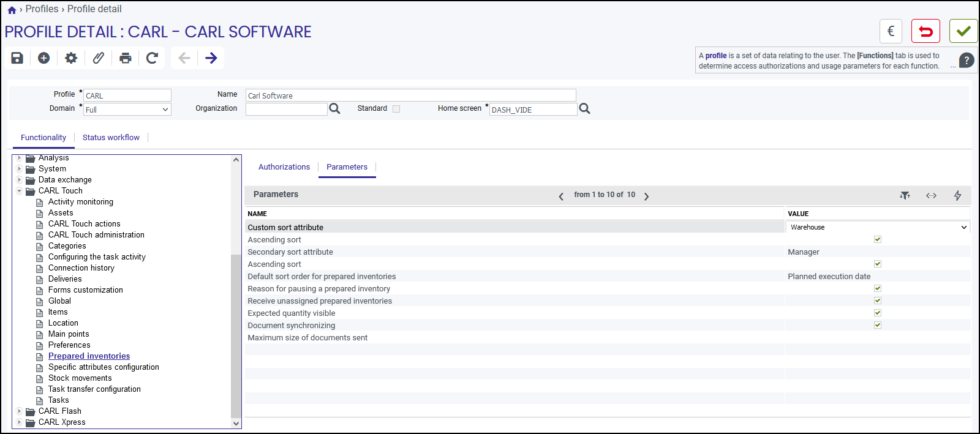Viewport: 980px width, 434px height.
Task: Open the Domain dropdown
Action: [127, 110]
